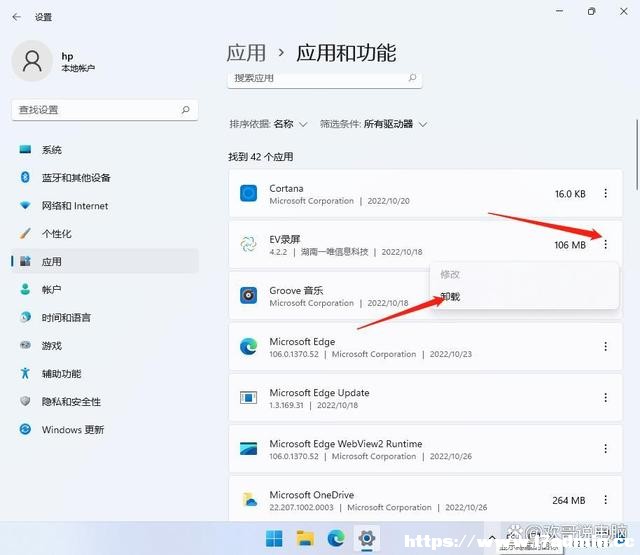Open more options for Microsoft OneDrive
Image resolution: width=640 pixels, height=555 pixels.
605,500
